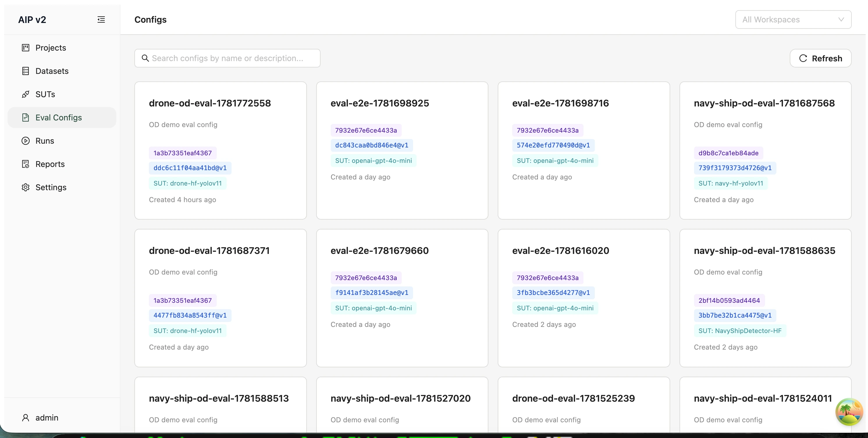The image size is (868, 438).
Task: Click the "Created 4 hours ago" text
Action: [183, 200]
